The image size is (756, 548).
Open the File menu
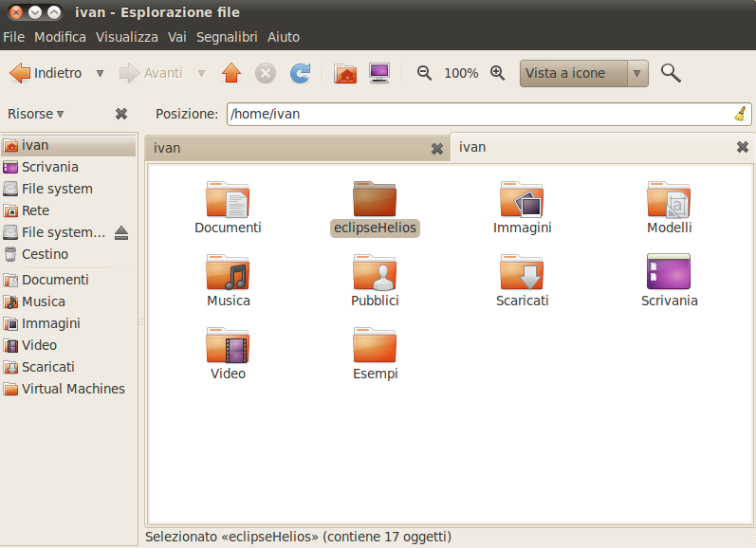point(13,37)
